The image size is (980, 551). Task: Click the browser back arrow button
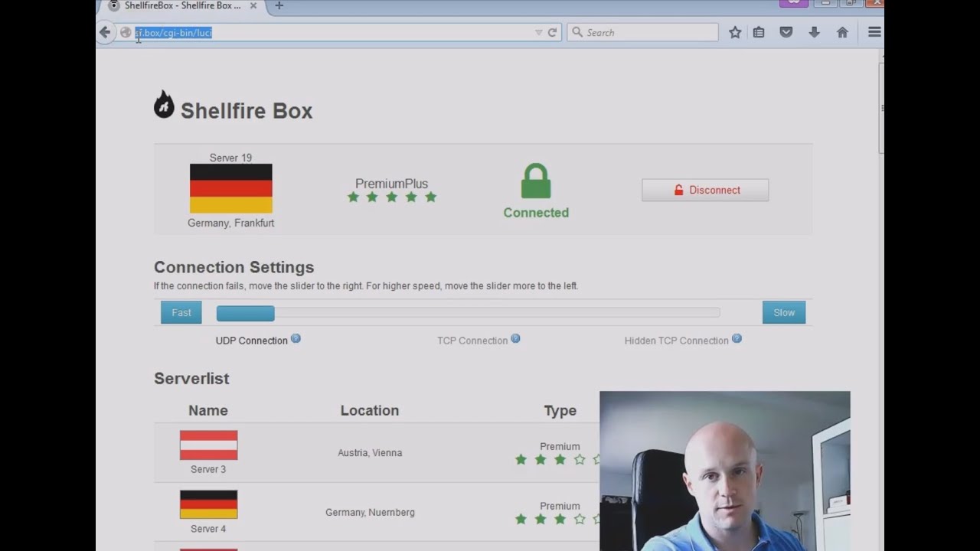pos(105,32)
